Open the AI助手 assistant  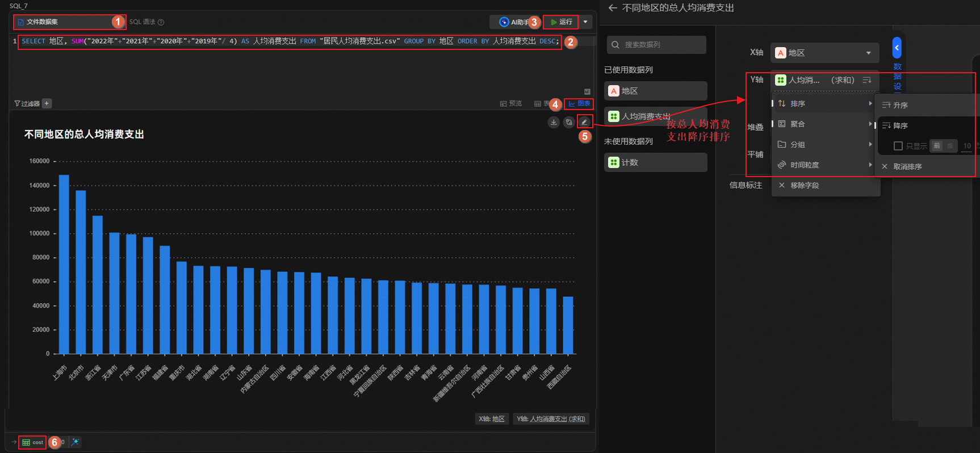pyautogui.click(x=514, y=22)
